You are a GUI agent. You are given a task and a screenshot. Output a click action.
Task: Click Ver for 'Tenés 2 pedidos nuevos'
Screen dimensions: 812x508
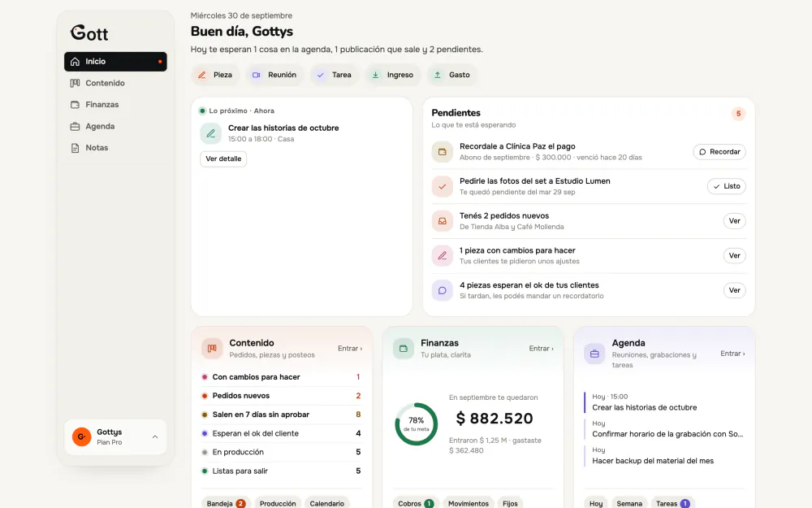click(734, 221)
